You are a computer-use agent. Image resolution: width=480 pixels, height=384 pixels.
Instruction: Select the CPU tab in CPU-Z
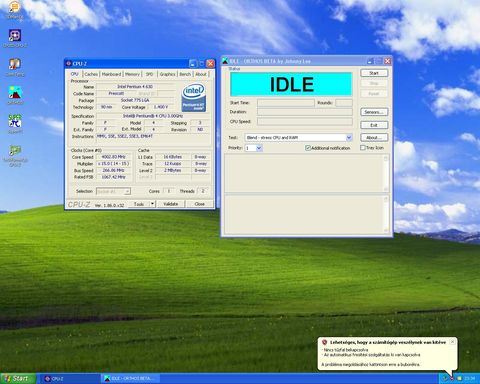[x=75, y=74]
